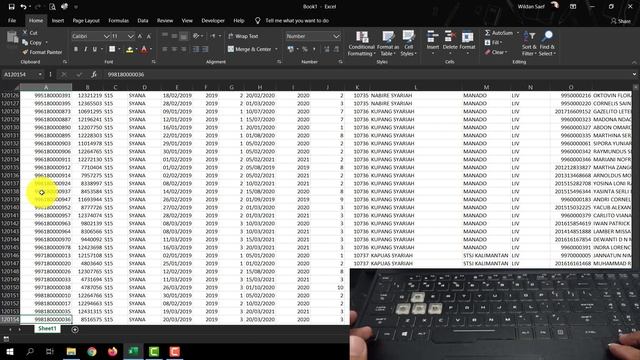Switch to the Data tab
The width and height of the screenshot is (640, 360).
(x=142, y=20)
